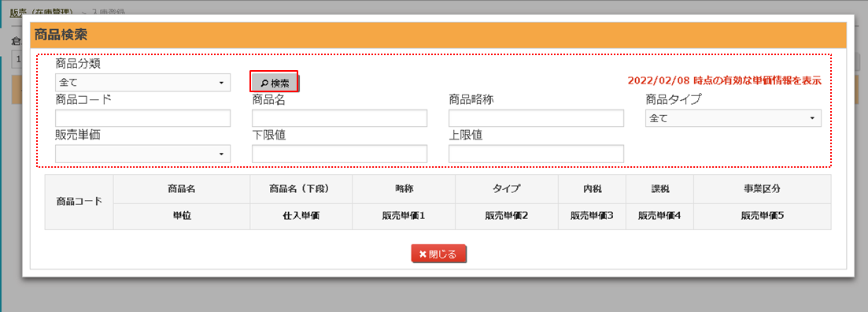Click the 略称 column header
Image resolution: width=868 pixels, height=312 pixels.
pyautogui.click(x=404, y=189)
